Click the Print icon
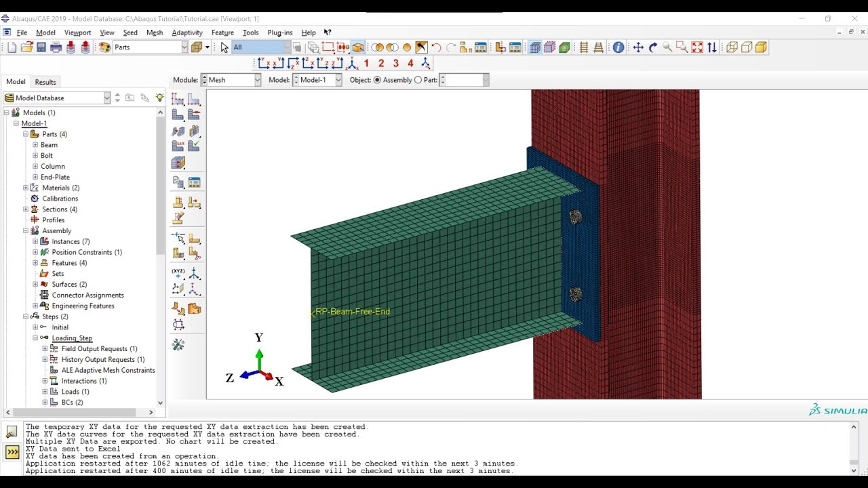868x488 pixels. pos(56,47)
